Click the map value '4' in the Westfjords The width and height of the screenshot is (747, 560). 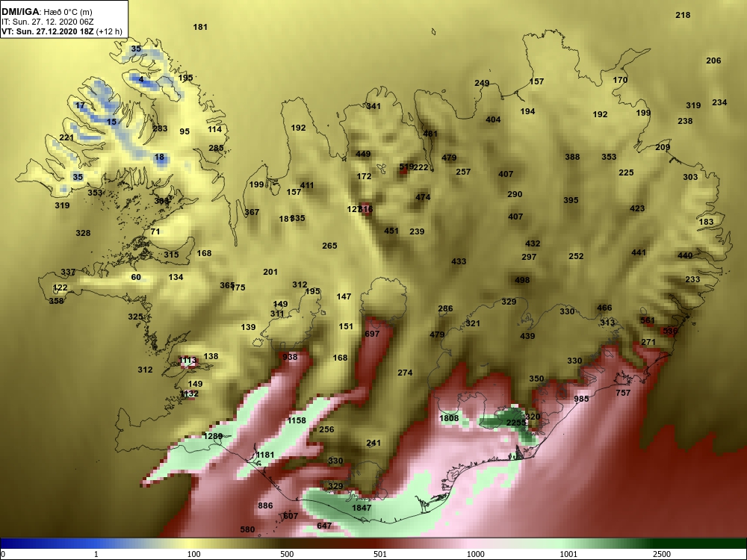point(141,80)
